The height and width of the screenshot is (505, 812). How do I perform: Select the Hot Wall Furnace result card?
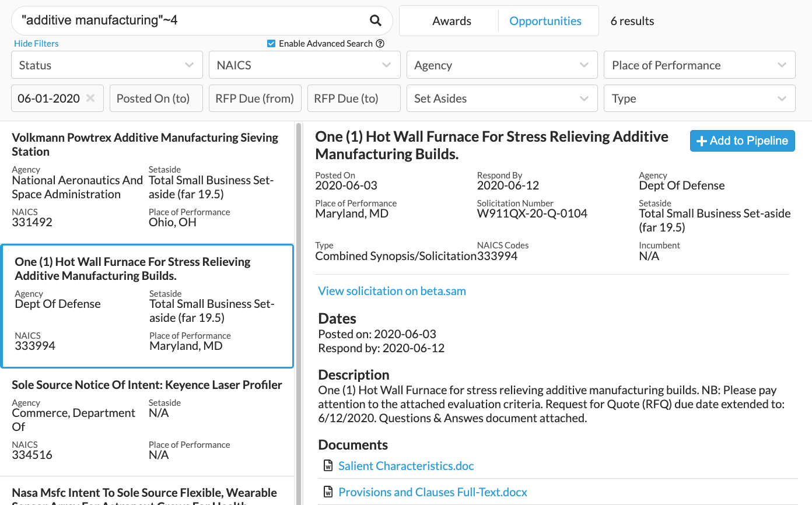tap(147, 306)
